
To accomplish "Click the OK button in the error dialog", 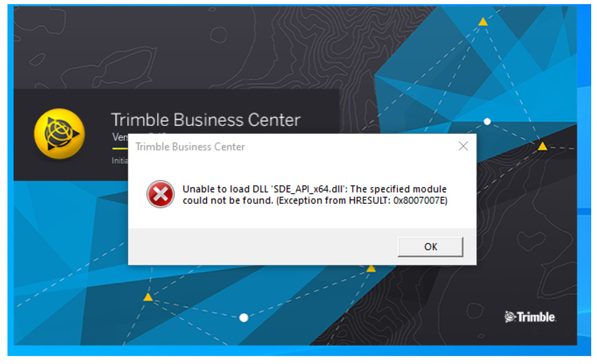I will [x=430, y=247].
